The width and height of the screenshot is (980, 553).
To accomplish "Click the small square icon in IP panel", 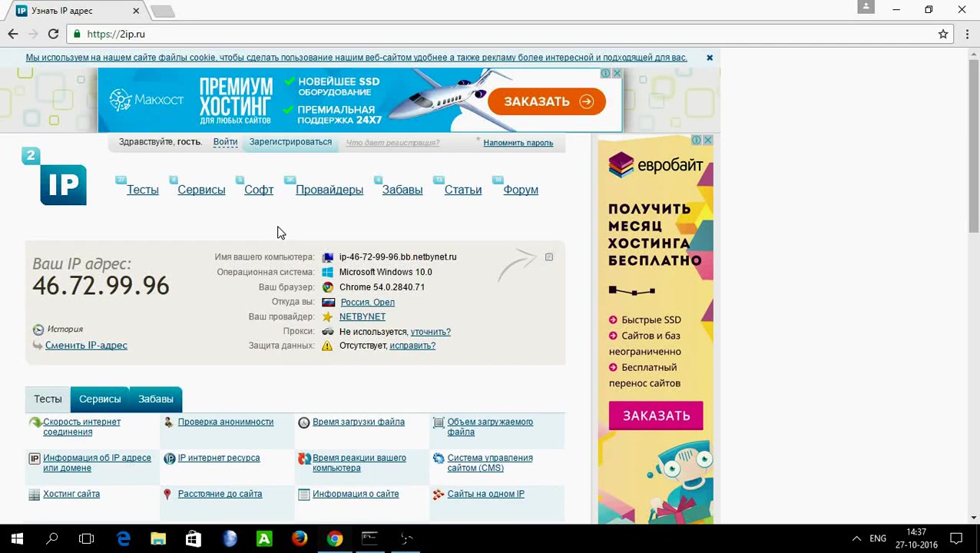I will [x=549, y=257].
